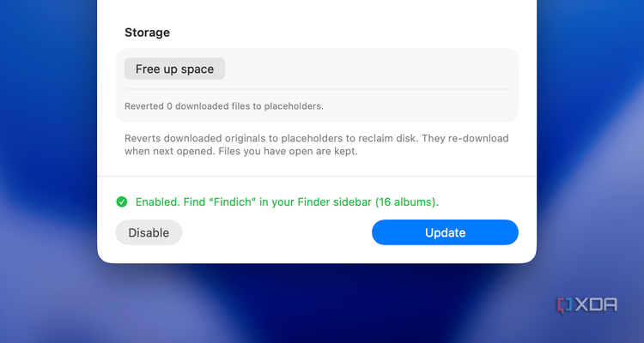Click the XDA bracket logo icon

564,305
